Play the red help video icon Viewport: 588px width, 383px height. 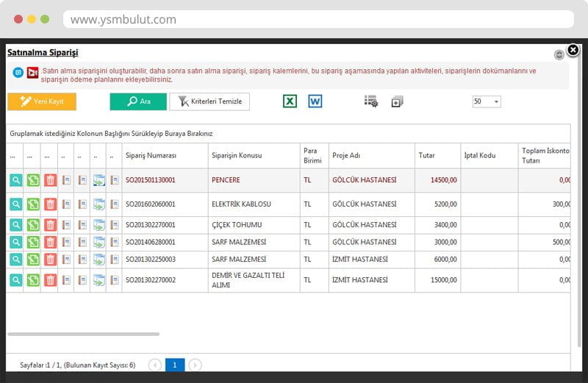[32, 73]
